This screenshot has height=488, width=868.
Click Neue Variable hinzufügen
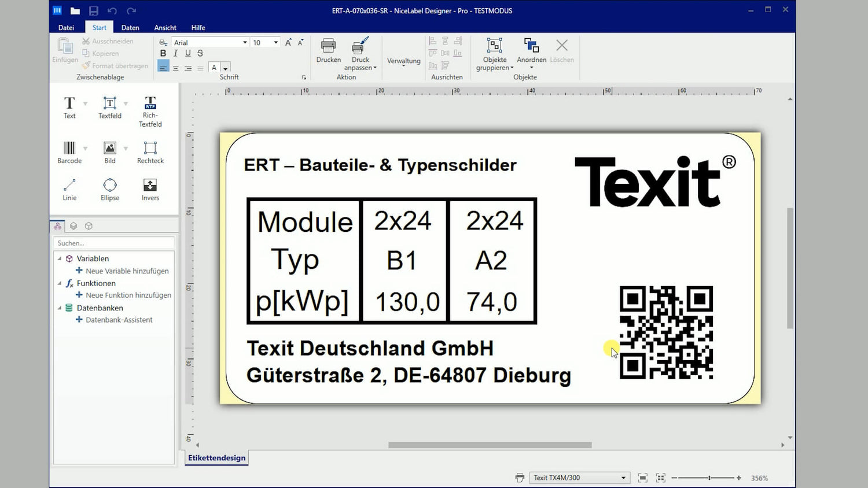[x=122, y=271]
